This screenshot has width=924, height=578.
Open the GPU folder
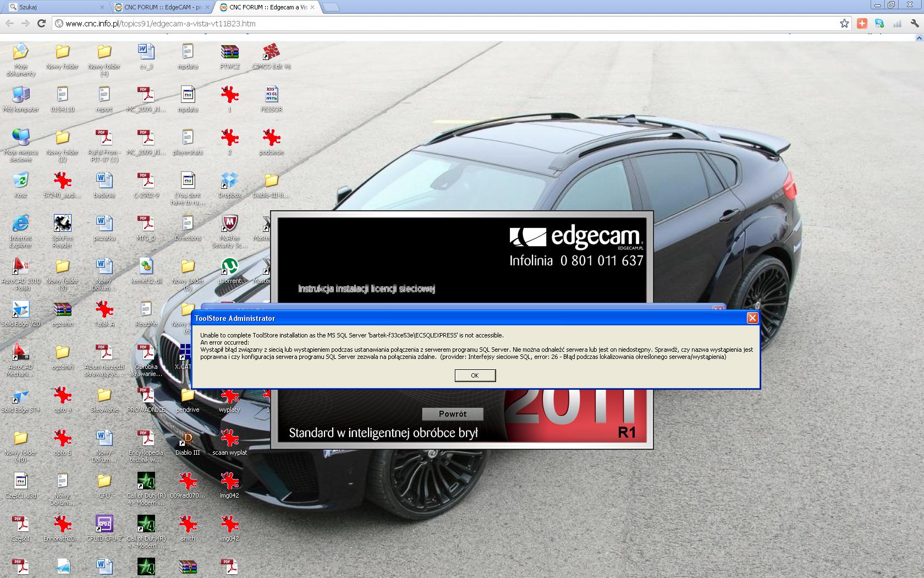coord(104,486)
